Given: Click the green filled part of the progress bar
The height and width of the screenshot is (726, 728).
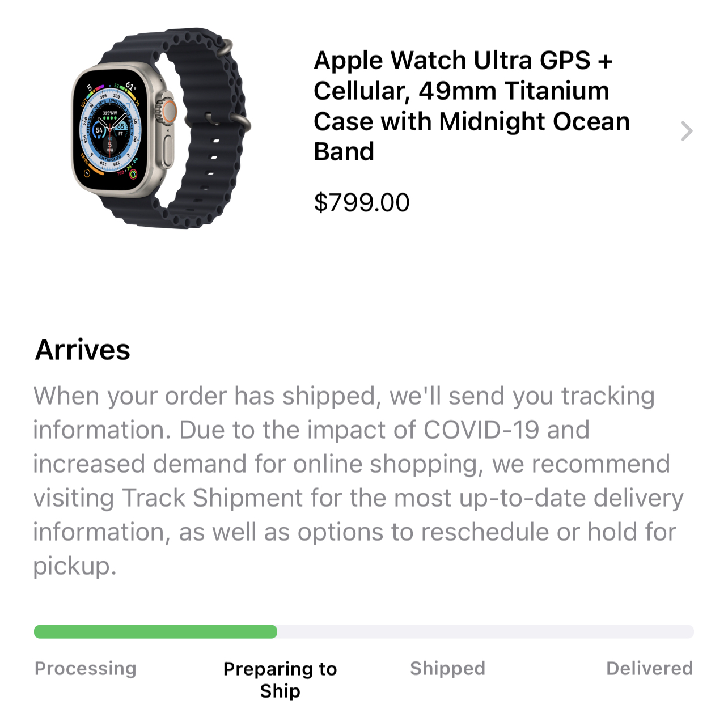Looking at the screenshot, I should pos(155,632).
